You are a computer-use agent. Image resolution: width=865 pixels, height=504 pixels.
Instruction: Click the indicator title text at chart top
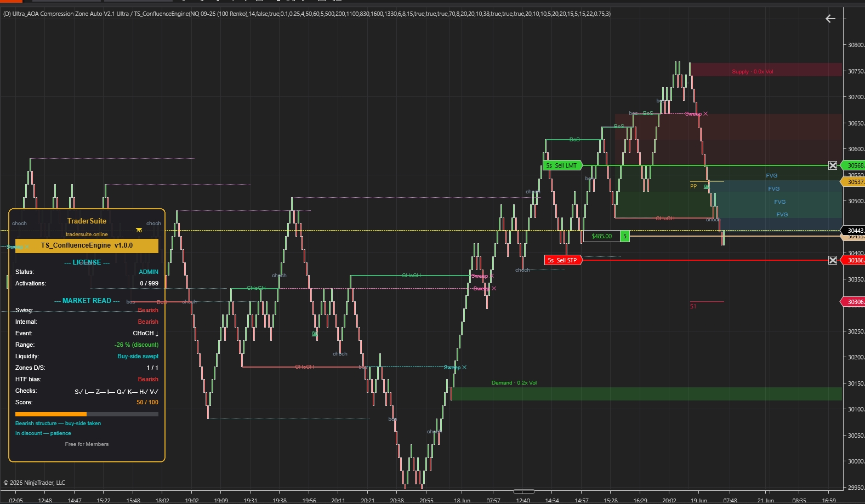(x=307, y=14)
